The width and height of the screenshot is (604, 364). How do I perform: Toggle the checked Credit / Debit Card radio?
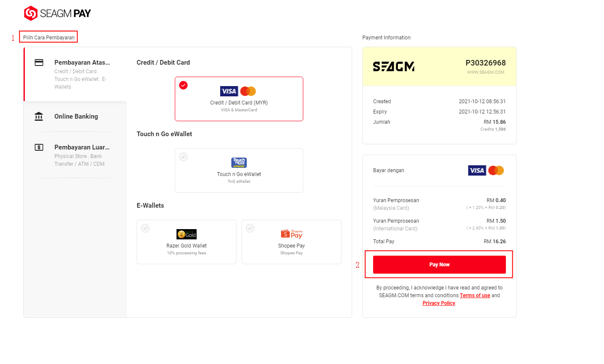point(183,85)
